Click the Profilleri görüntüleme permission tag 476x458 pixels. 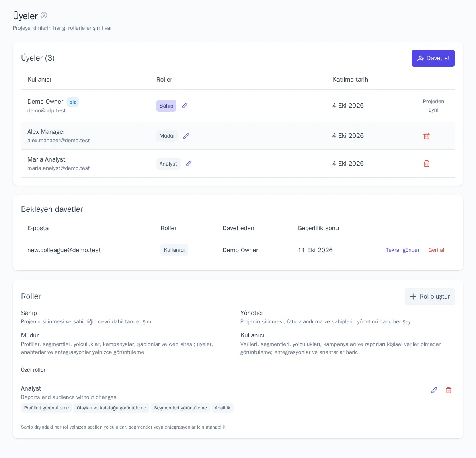47,408
